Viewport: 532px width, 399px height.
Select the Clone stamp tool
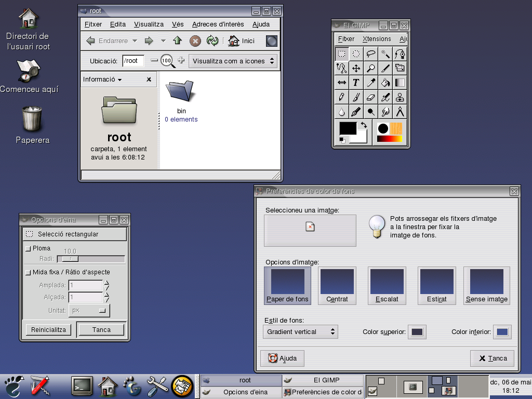[400, 97]
